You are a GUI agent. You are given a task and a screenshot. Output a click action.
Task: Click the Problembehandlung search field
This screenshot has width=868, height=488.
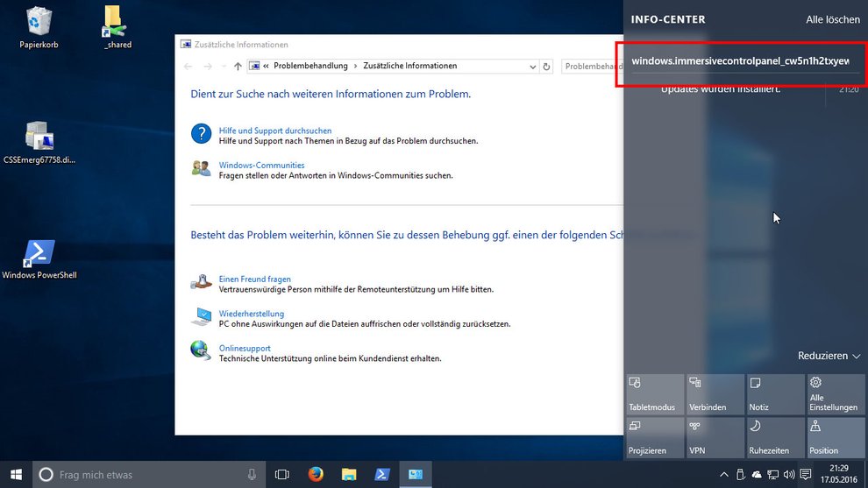click(x=592, y=67)
